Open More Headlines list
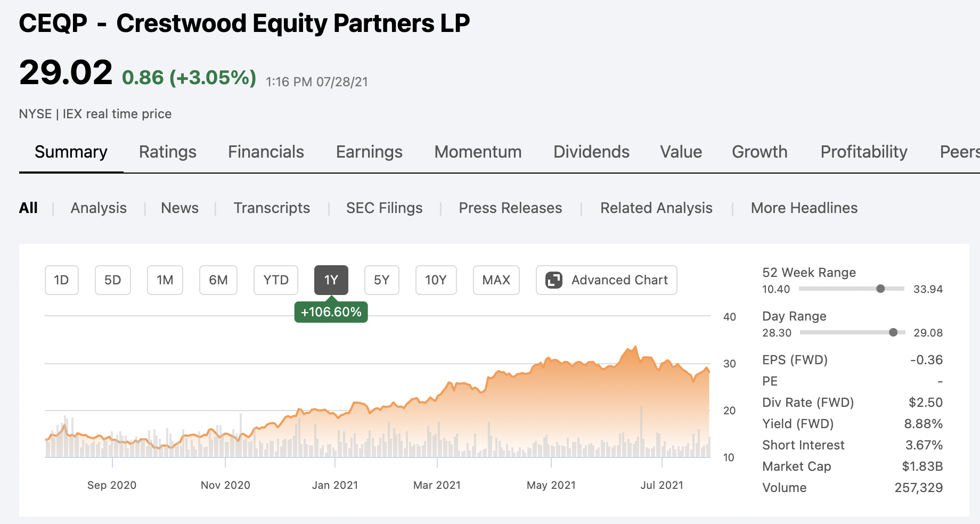The width and height of the screenshot is (980, 524). [804, 208]
